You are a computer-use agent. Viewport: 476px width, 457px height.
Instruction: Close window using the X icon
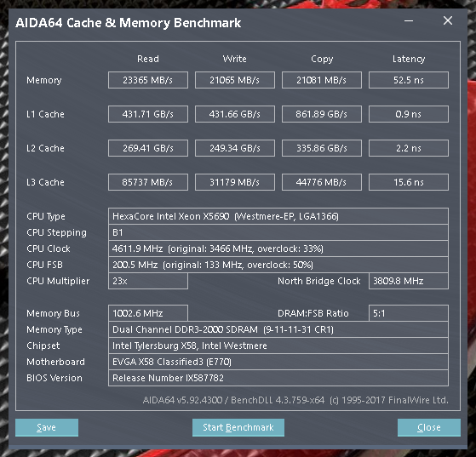(x=448, y=21)
